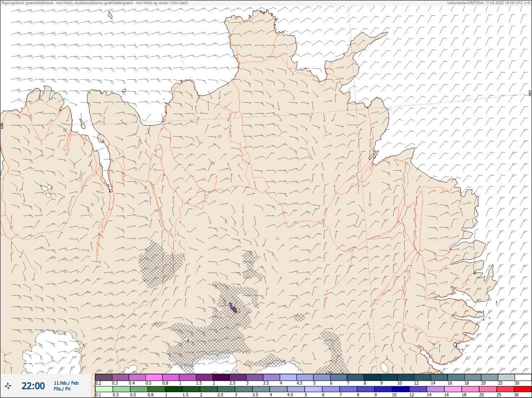The image size is (532, 398).
Task: Select the pale green 0.1 swatch in lower legend
Action: [x=103, y=389]
